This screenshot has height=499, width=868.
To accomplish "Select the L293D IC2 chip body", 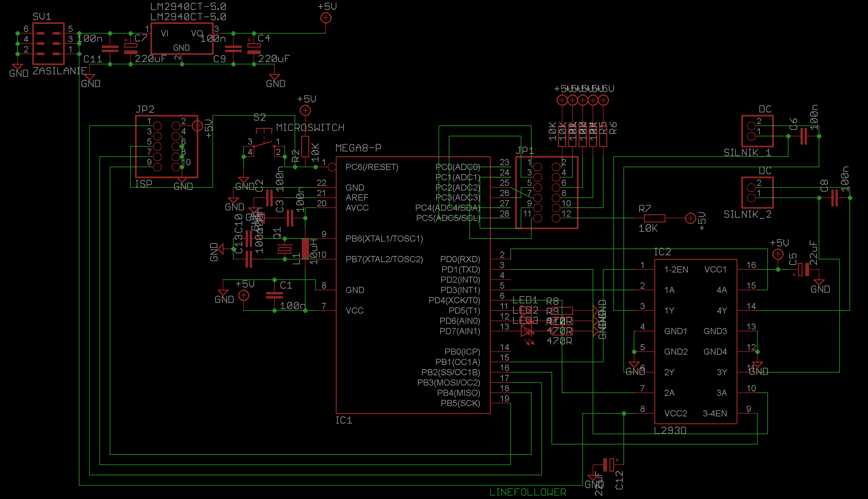I will coord(695,341).
